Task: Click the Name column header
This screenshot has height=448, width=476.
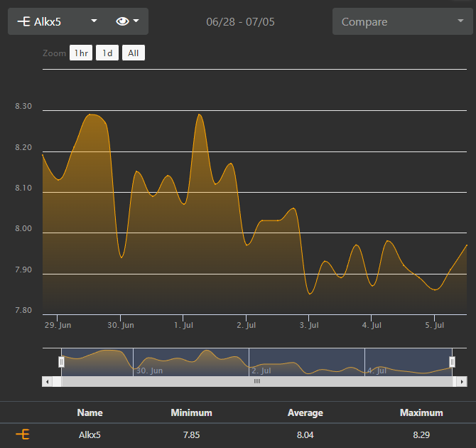Action: (90, 412)
